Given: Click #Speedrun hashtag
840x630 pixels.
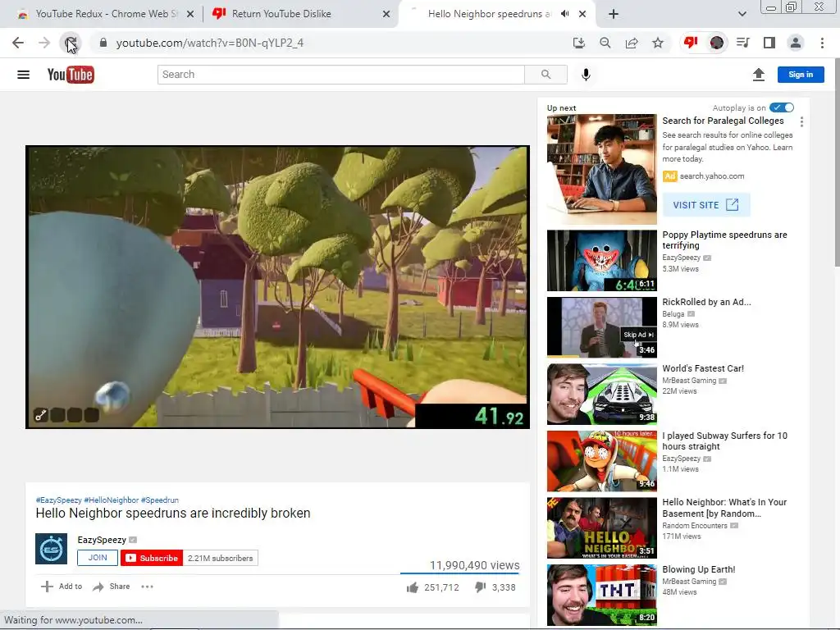Looking at the screenshot, I should pyautogui.click(x=160, y=500).
